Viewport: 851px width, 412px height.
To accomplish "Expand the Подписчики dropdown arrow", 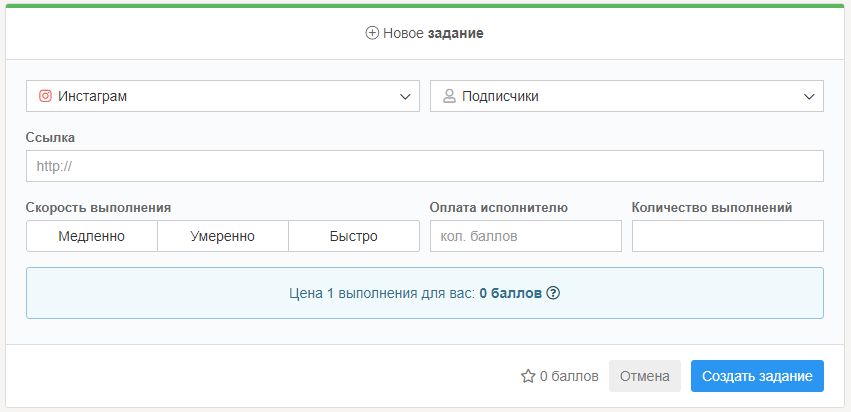I will tap(809, 97).
